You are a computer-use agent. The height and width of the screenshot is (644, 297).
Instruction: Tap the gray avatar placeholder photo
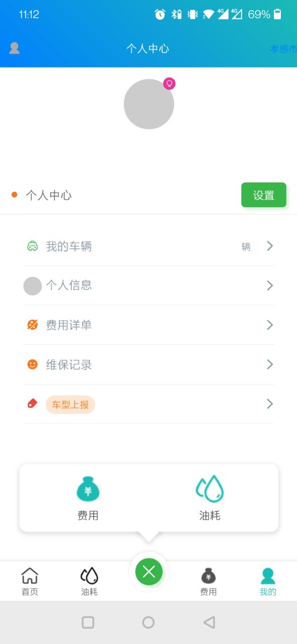pos(148,104)
